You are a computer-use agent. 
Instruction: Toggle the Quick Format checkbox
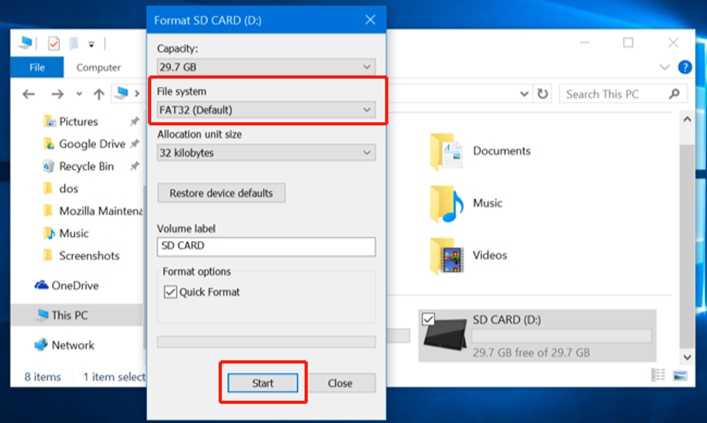[x=170, y=292]
